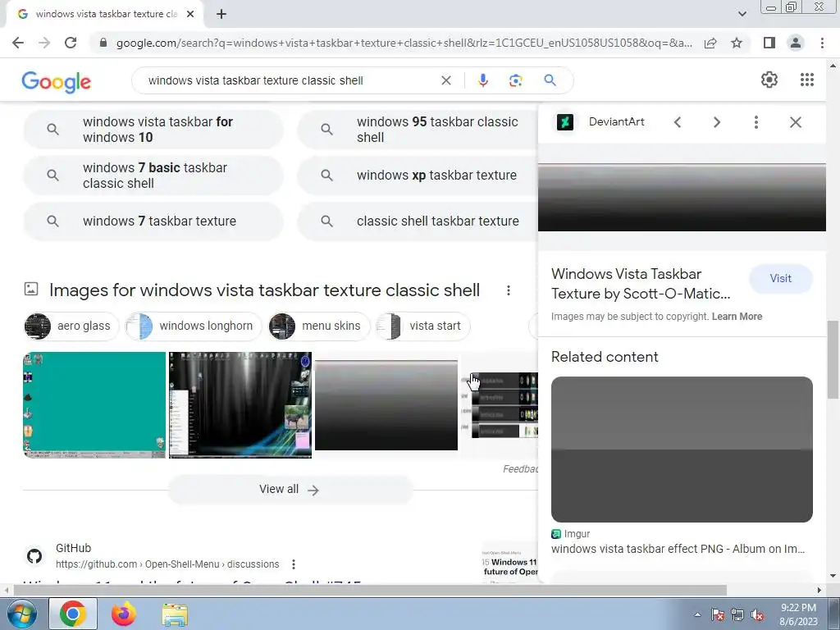This screenshot has width=840, height=630.
Task: Open the Learn More copyright link
Action: click(737, 317)
